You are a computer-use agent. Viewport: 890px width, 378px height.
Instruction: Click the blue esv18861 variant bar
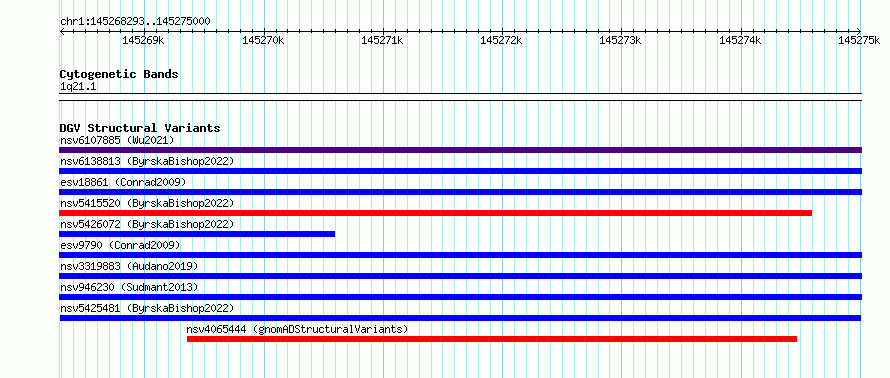tap(460, 192)
